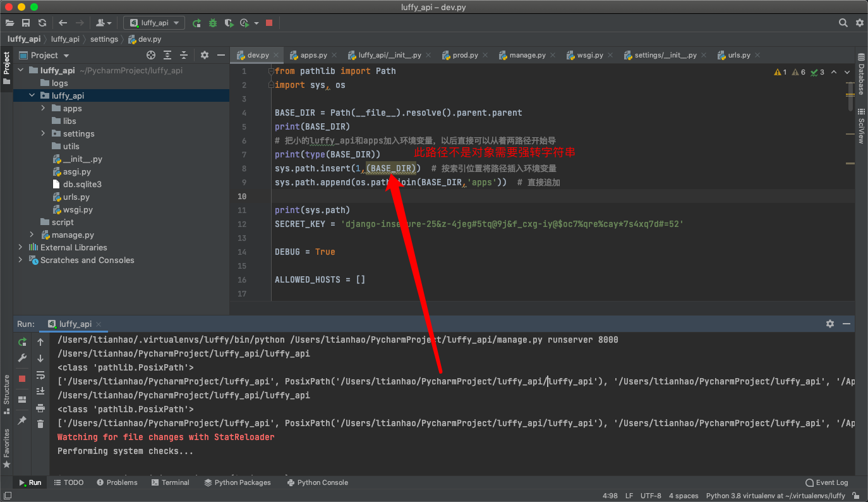Run with coverage shield icon
This screenshot has height=502, width=868.
tap(229, 23)
